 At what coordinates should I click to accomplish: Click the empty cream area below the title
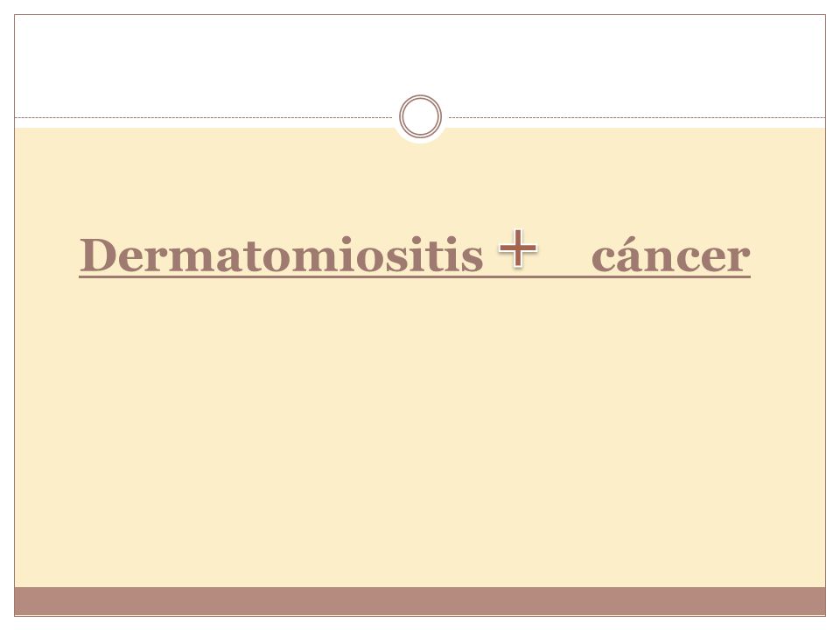coord(420,429)
